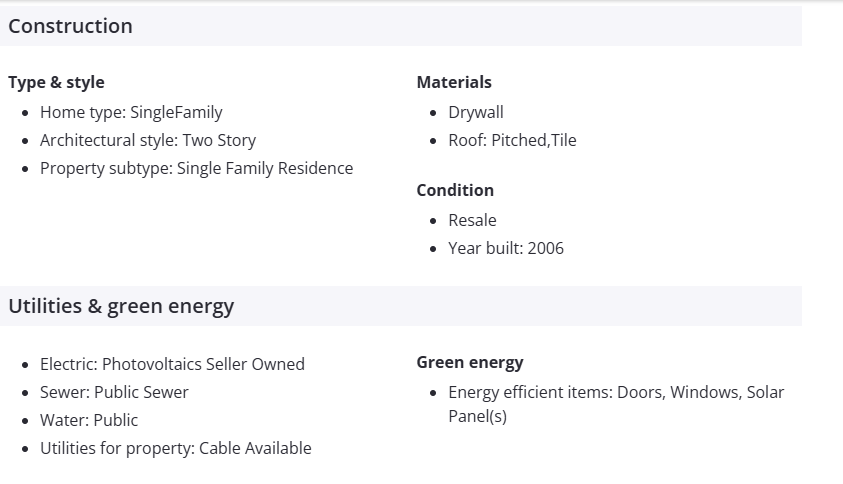Click the Construction section header
This screenshot has height=484, width=843.
[x=71, y=26]
